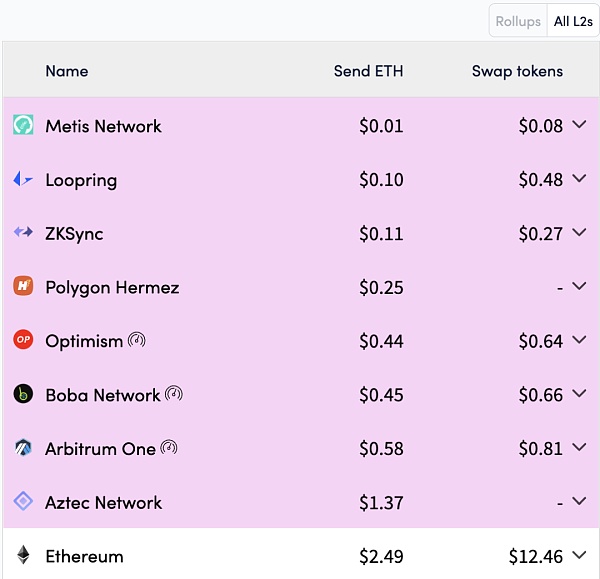This screenshot has width=600, height=579.
Task: Switch to the All L2s filter
Action: coord(573,21)
